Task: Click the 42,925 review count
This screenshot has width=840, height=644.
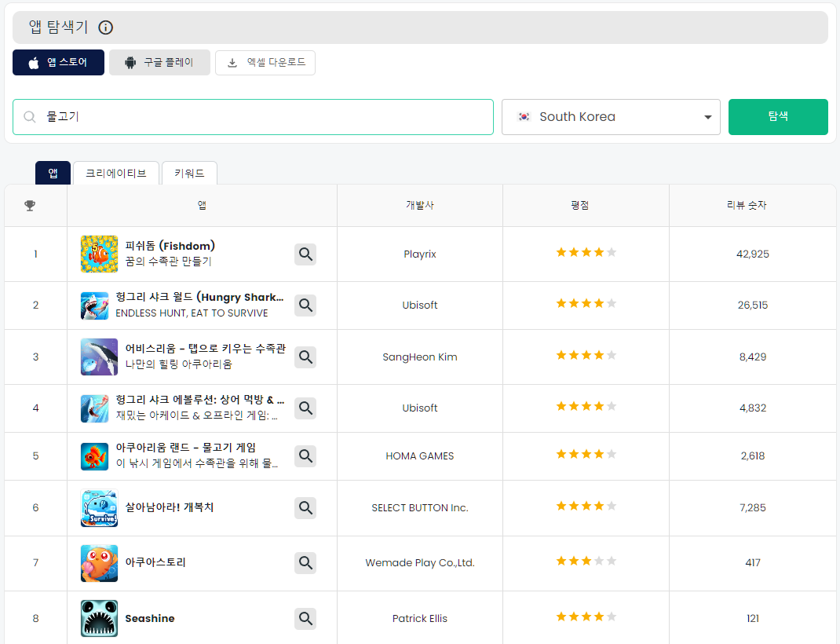Action: pyautogui.click(x=753, y=254)
